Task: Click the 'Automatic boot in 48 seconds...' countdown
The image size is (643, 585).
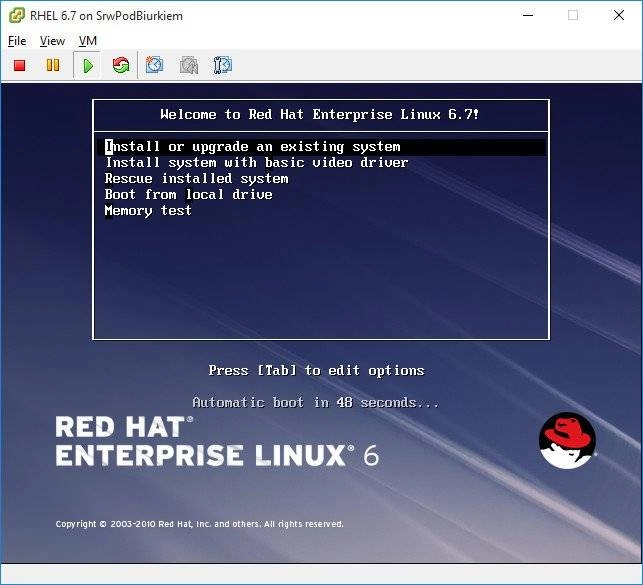Action: pyautogui.click(x=316, y=403)
